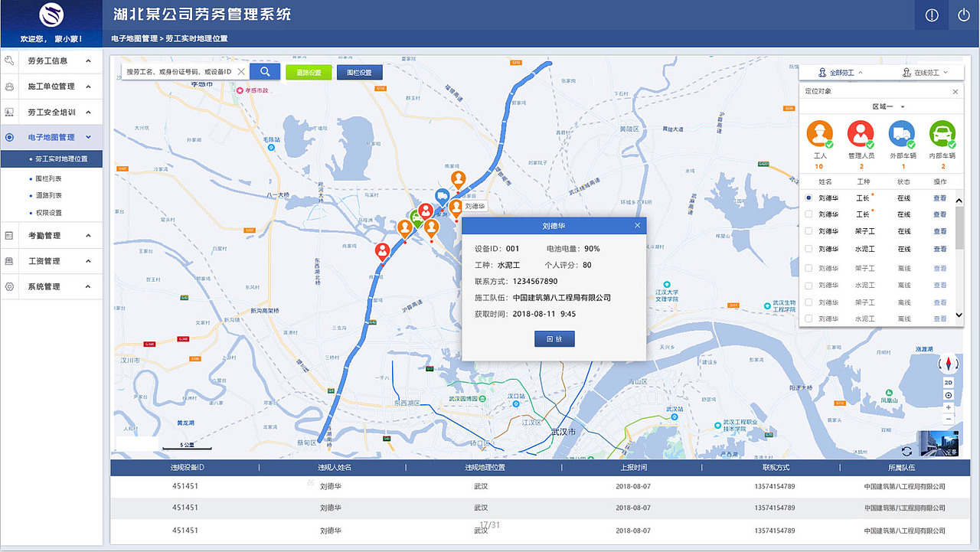Image resolution: width=980 pixels, height=552 pixels.
Task: Open the street view thumbnail
Action: 939,444
